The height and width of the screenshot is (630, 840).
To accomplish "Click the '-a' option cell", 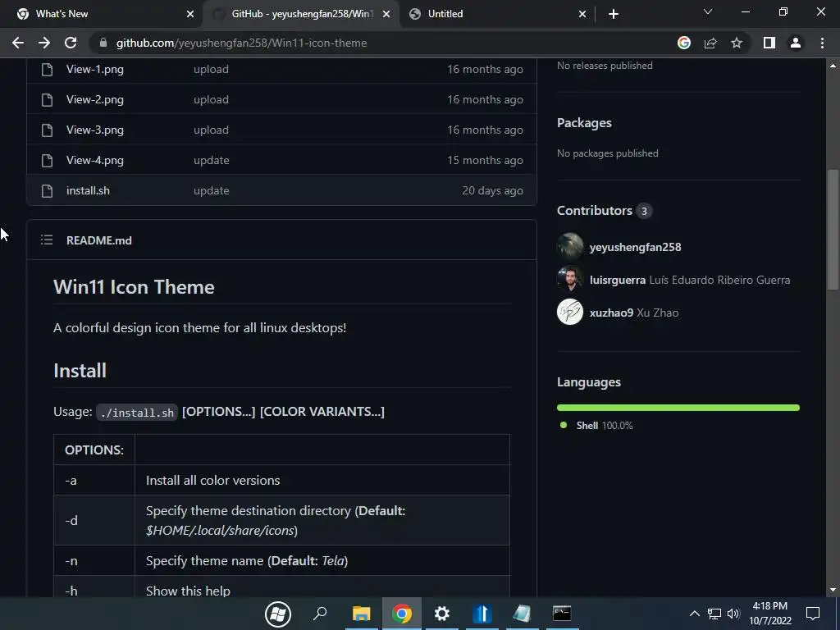I will [x=94, y=481].
